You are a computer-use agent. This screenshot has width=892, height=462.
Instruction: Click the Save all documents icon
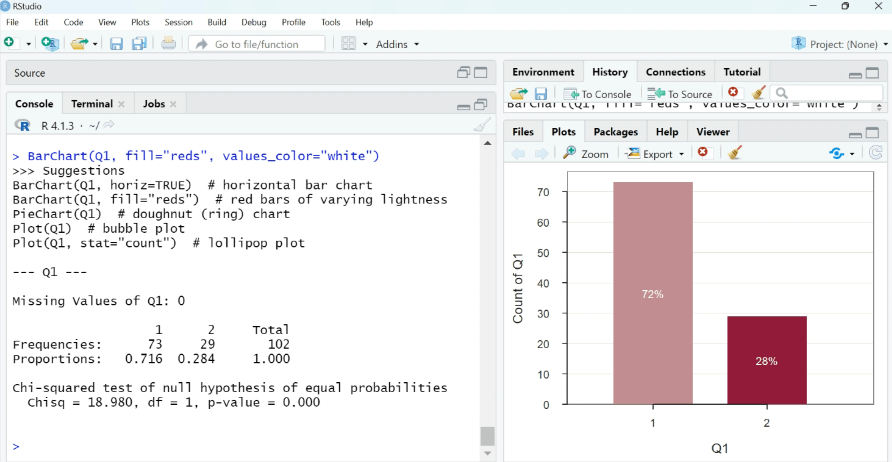139,44
